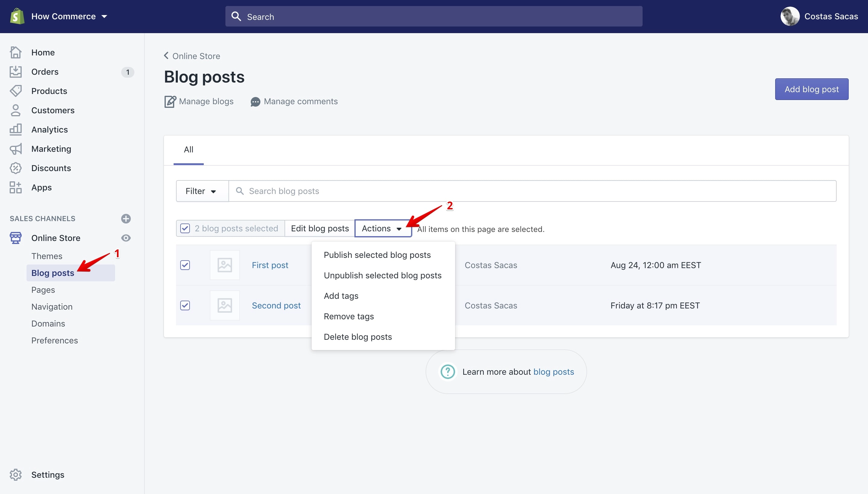Click 'Aug 24, 12:00 am EEST' date

pos(655,265)
